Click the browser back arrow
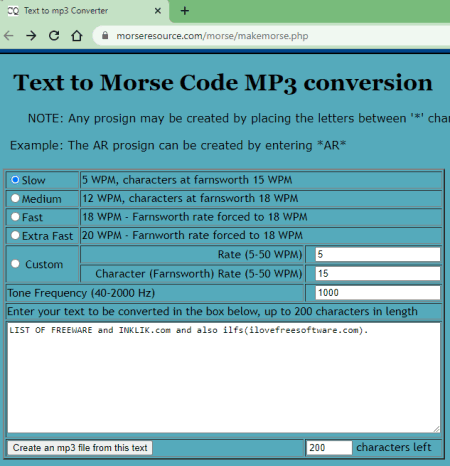Image resolution: width=450 pixels, height=466 pixels. pos(9,35)
